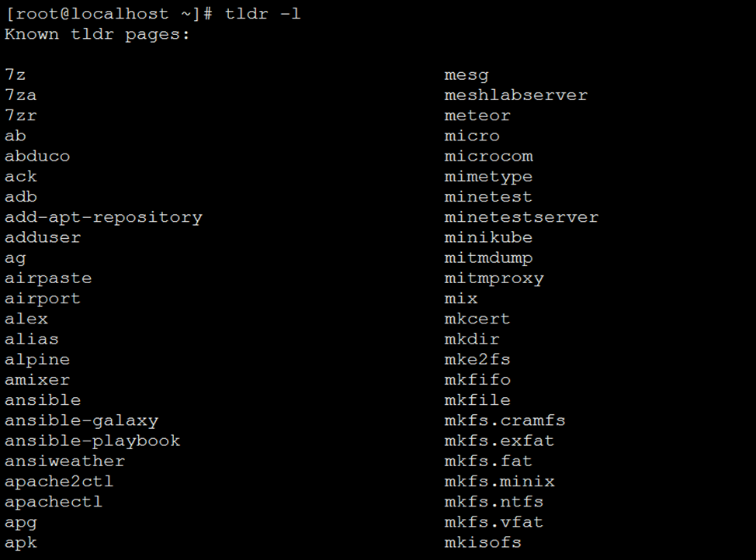Screen dimensions: 756x560
Task: Select the 'abduco' page name
Action: 37,156
